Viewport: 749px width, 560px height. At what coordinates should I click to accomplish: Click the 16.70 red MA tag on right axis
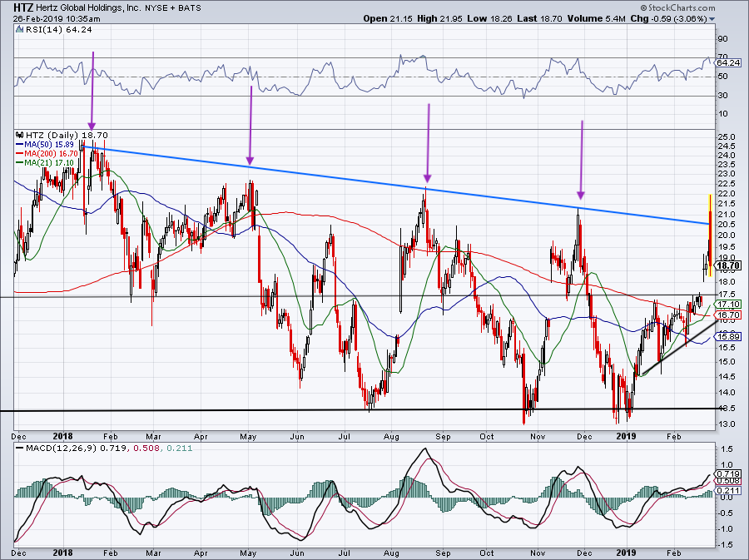[728, 315]
